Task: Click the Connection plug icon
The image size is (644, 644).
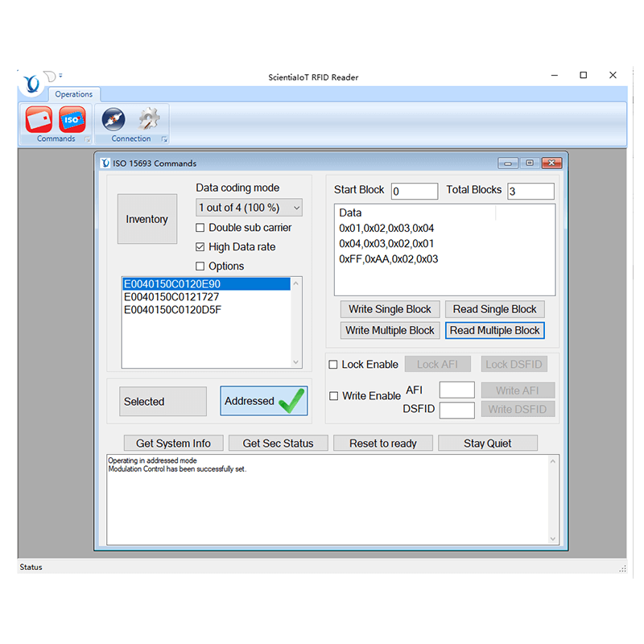Action: pos(114,119)
